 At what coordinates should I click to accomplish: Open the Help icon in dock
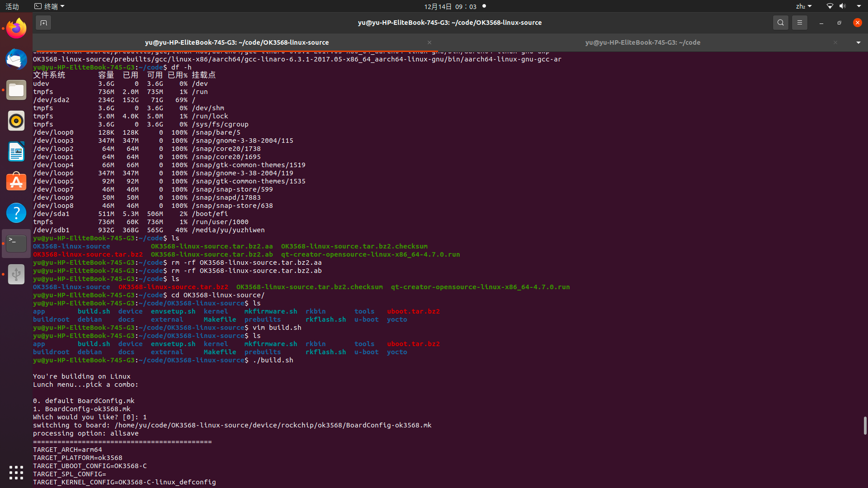click(x=16, y=213)
